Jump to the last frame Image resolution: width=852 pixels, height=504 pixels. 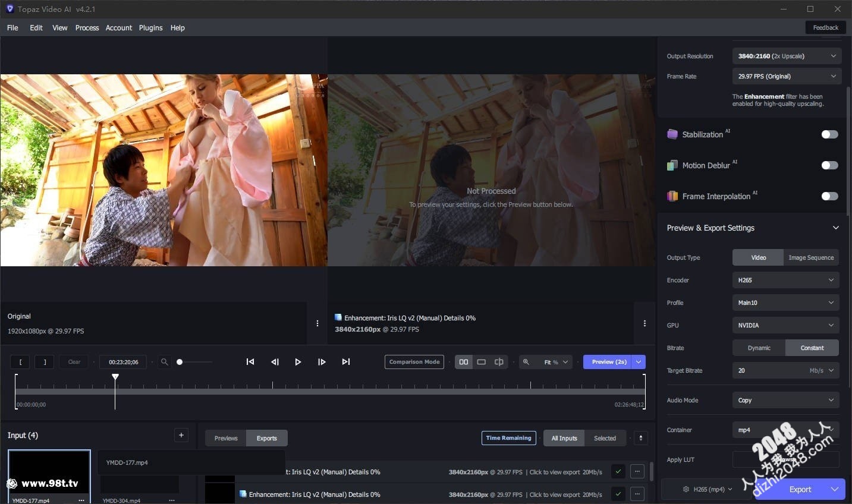pos(346,362)
